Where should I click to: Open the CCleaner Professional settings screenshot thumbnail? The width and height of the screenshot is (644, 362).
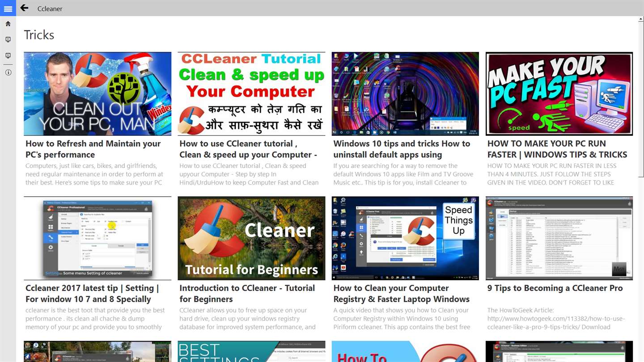(x=97, y=238)
